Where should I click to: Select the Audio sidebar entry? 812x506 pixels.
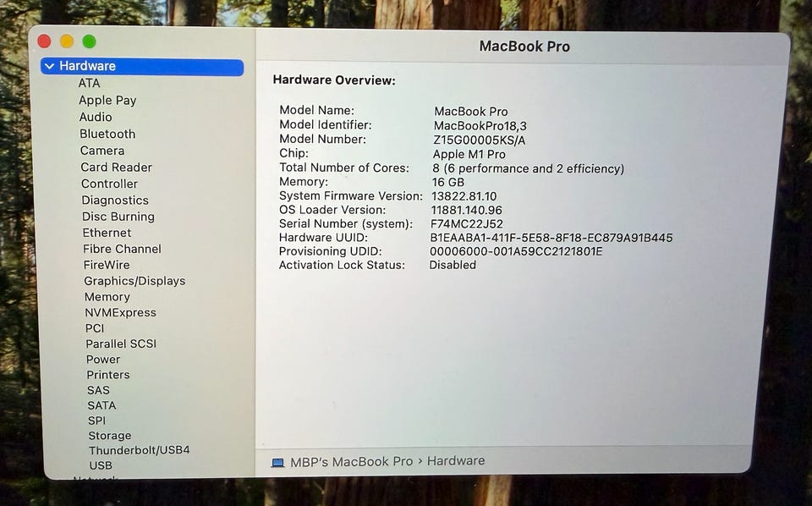coord(96,117)
